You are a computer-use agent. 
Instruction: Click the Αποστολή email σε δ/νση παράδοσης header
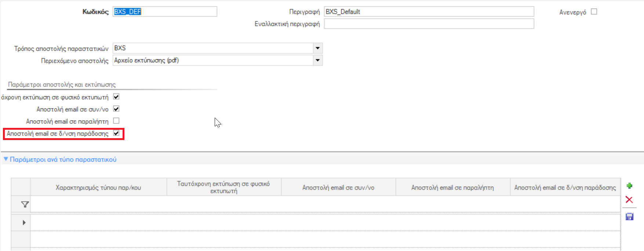coord(565,187)
